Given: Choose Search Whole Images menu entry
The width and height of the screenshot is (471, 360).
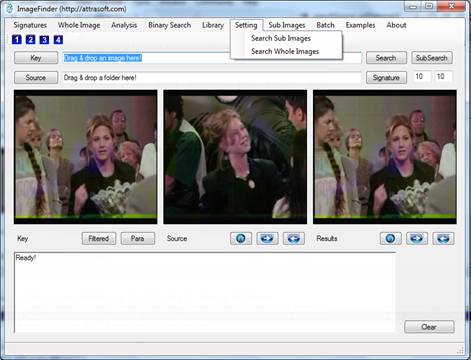Looking at the screenshot, I should pyautogui.click(x=285, y=51).
